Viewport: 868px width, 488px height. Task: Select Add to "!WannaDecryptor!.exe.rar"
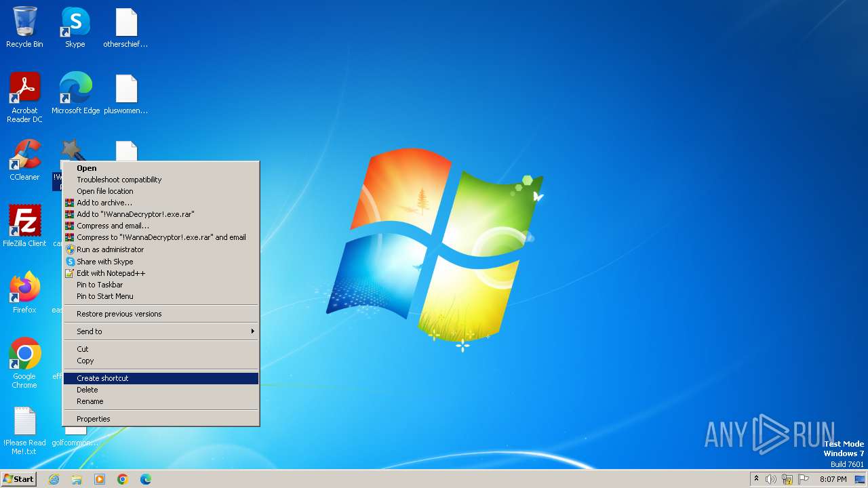161,214
